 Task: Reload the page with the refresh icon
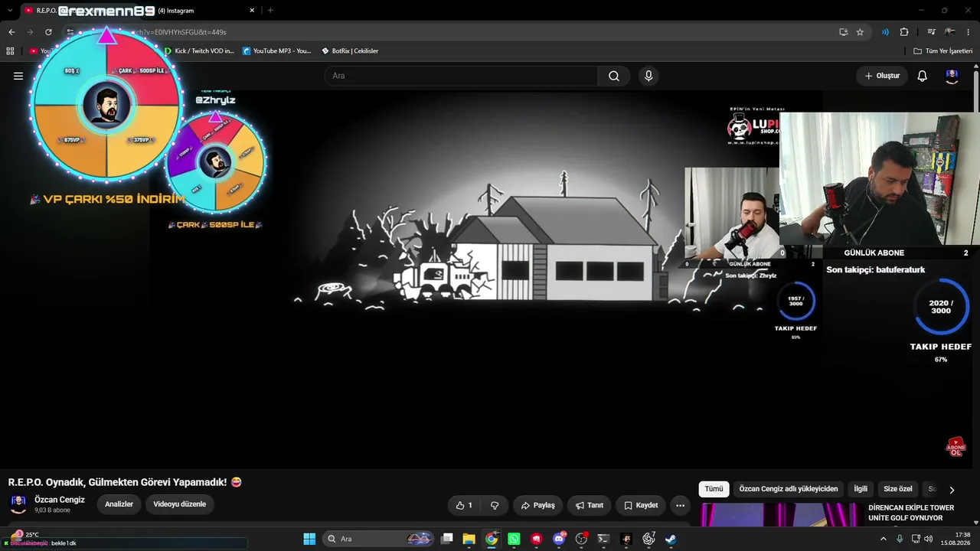(48, 32)
